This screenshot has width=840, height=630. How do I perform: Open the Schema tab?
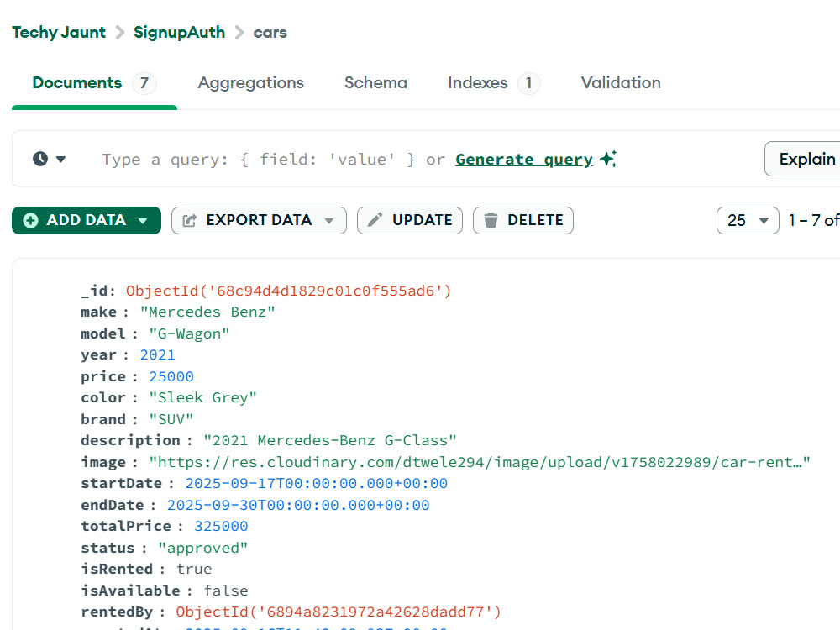click(375, 83)
